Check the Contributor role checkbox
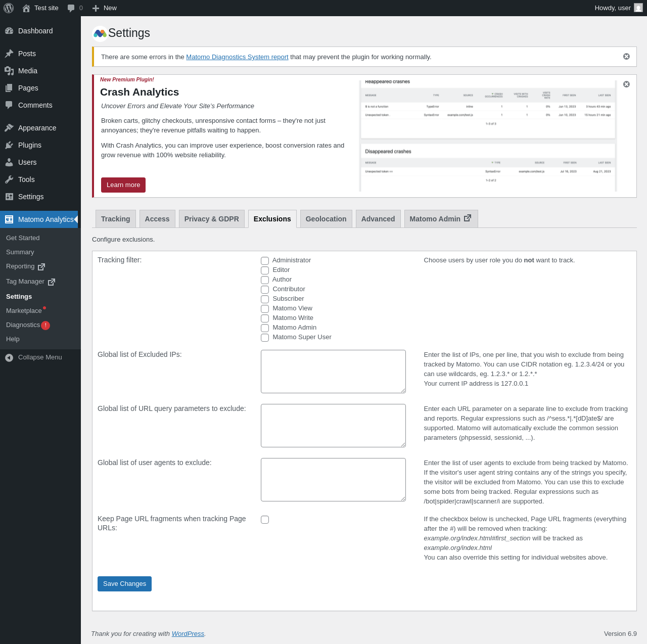647x644 pixels. [x=265, y=290]
